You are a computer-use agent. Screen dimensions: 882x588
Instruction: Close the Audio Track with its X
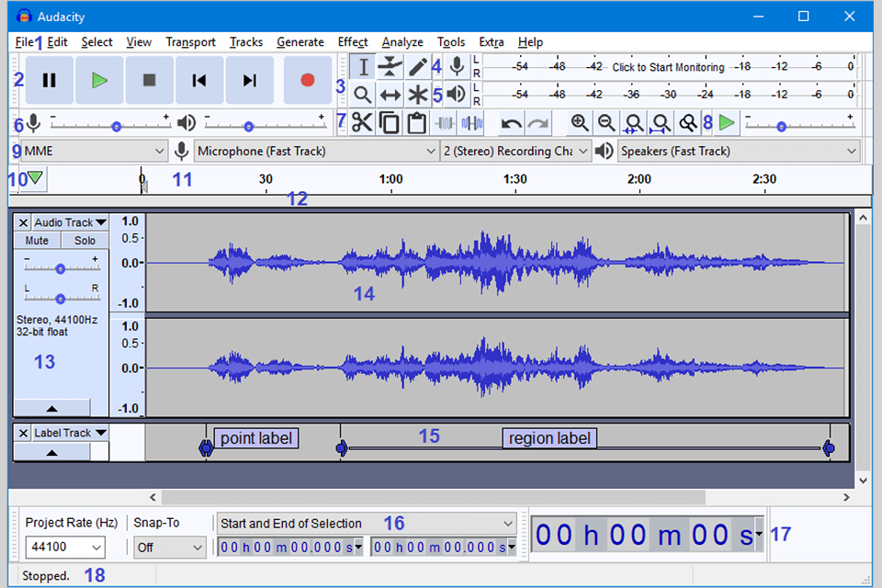coord(23,223)
